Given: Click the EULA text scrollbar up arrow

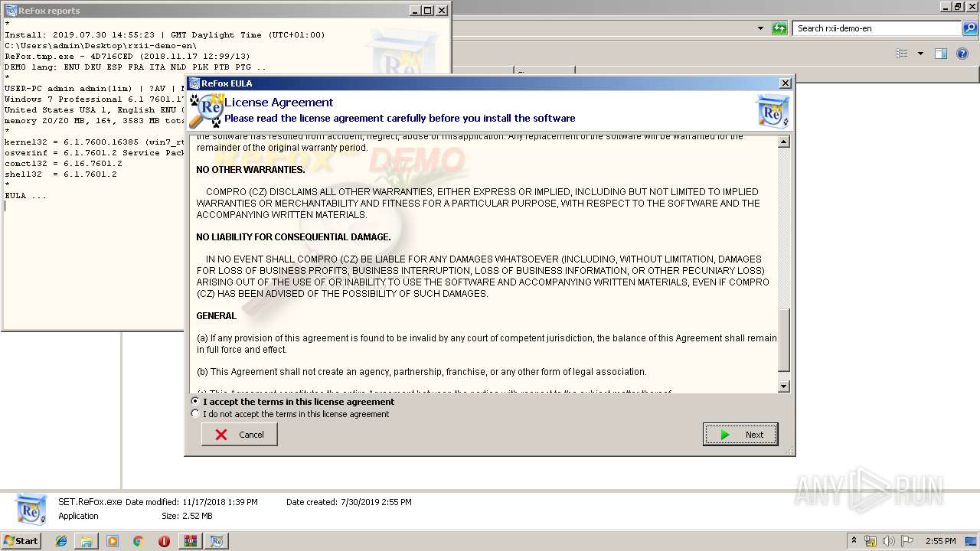Looking at the screenshot, I should 784,142.
